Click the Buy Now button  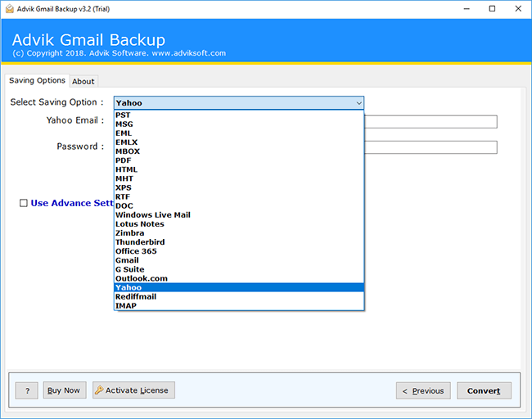pyautogui.click(x=65, y=390)
